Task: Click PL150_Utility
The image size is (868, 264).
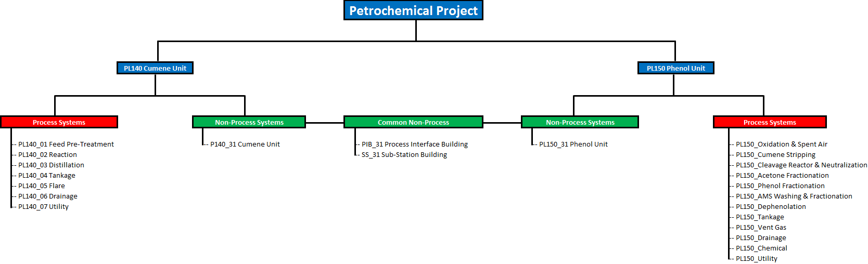Action: point(757,259)
